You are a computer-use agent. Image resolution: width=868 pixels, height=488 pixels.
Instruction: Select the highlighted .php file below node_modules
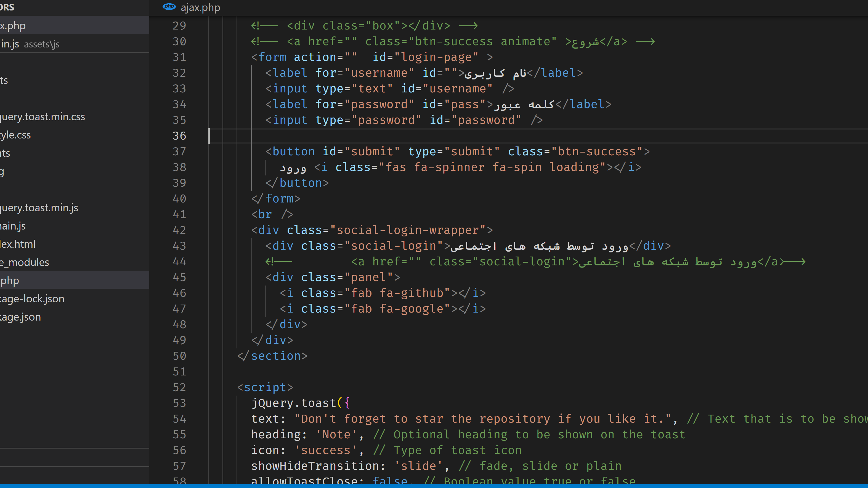(74, 280)
